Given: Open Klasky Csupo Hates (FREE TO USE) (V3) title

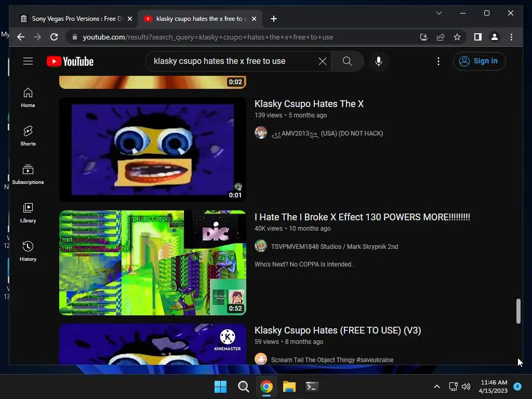Looking at the screenshot, I should [x=338, y=330].
